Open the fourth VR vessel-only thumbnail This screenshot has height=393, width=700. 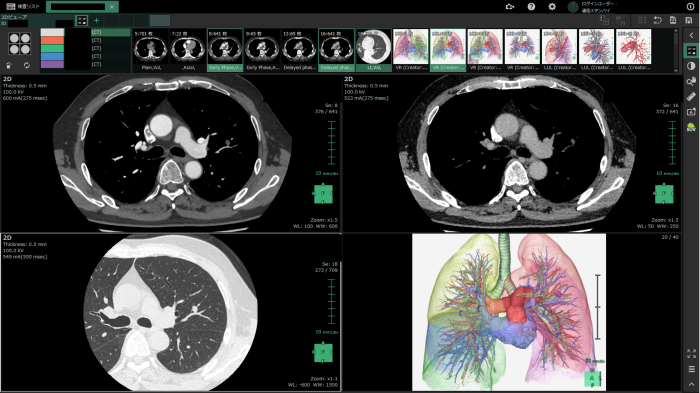click(x=522, y=50)
